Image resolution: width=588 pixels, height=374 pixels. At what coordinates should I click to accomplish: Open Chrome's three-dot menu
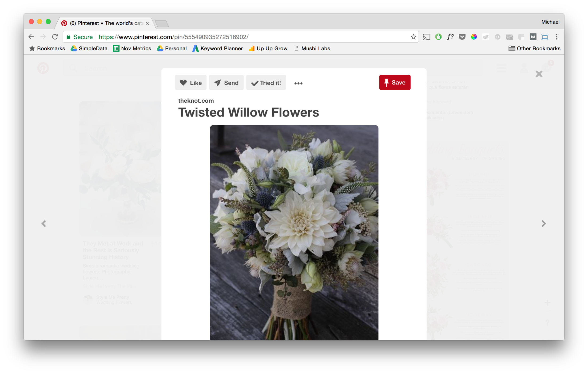557,37
